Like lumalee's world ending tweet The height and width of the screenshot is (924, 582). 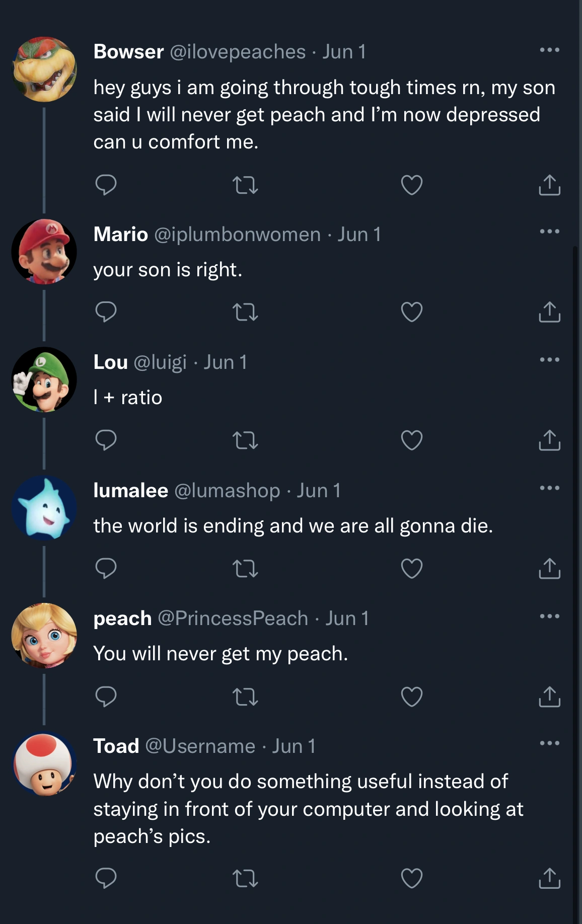411,569
